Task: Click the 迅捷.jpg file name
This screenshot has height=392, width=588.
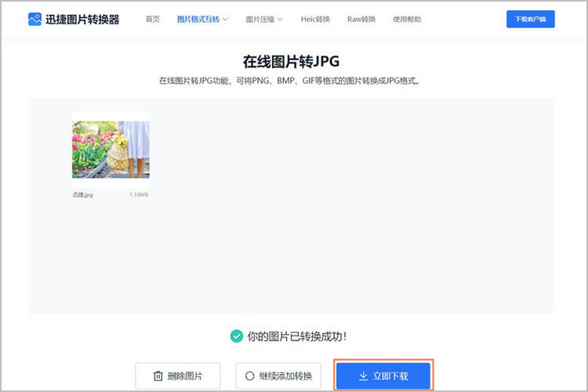Action: (x=82, y=194)
